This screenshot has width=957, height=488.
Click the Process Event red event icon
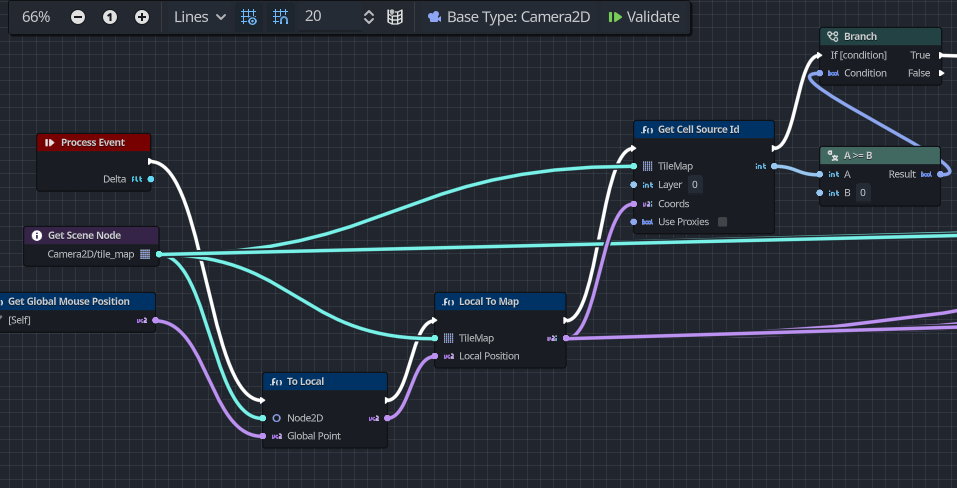[49, 142]
